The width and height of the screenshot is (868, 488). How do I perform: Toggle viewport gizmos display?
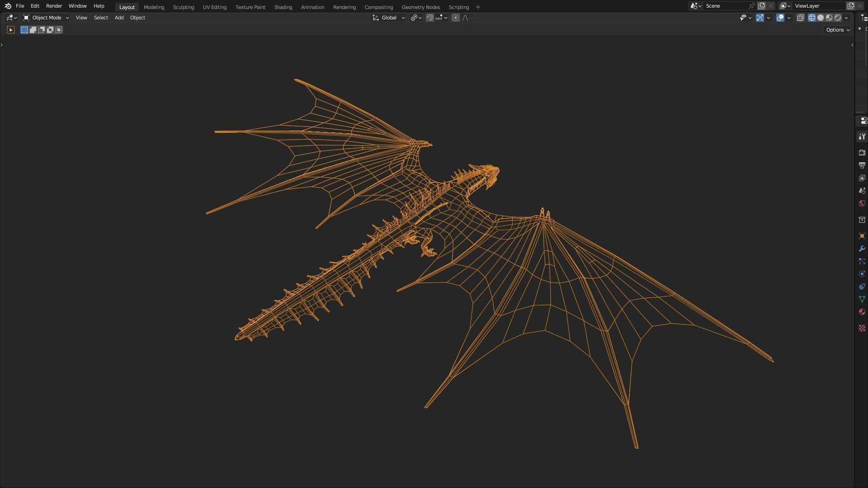[760, 18]
